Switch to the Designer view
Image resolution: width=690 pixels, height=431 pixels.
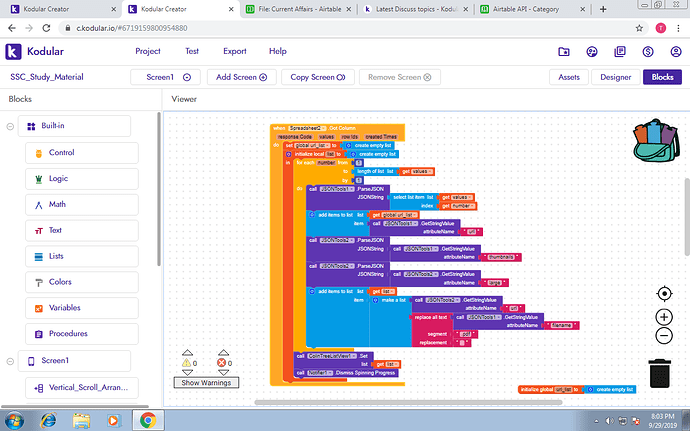point(616,77)
